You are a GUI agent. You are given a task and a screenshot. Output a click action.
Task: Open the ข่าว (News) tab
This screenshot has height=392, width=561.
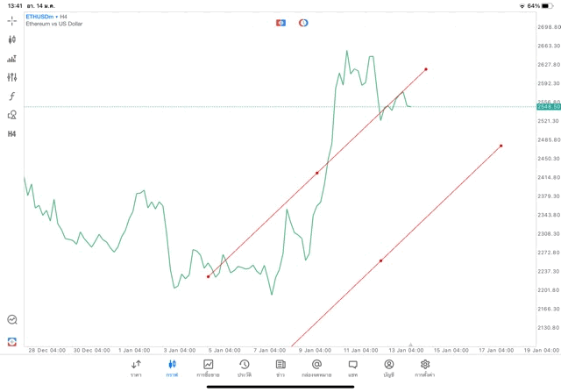pyautogui.click(x=280, y=367)
